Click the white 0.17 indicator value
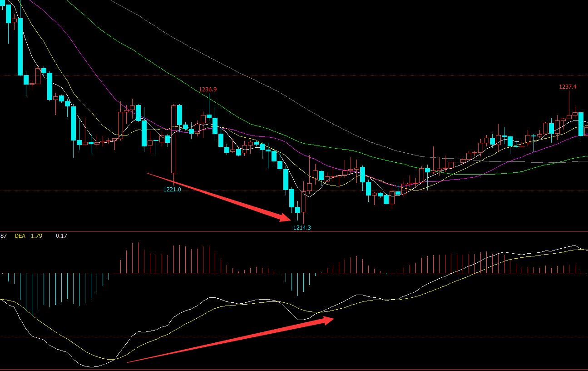This screenshot has width=588, height=371. (x=61, y=236)
